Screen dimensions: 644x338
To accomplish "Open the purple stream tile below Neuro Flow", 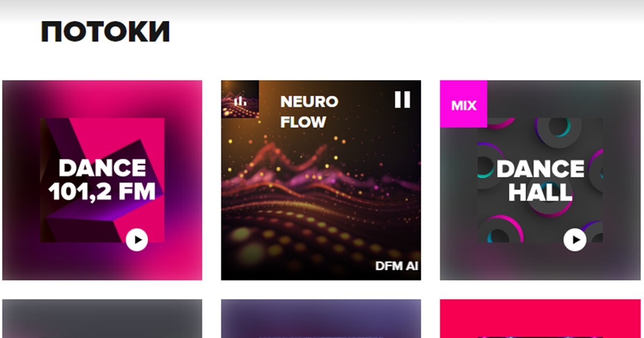I will (321, 319).
